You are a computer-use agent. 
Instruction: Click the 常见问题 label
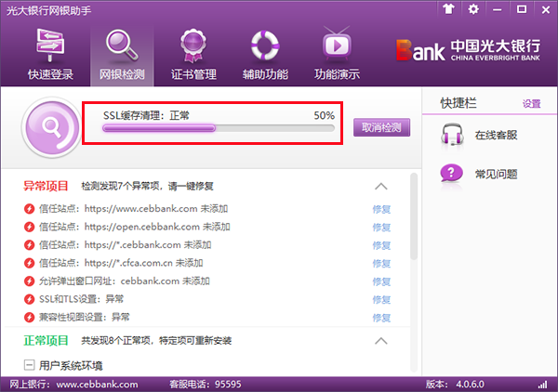496,174
